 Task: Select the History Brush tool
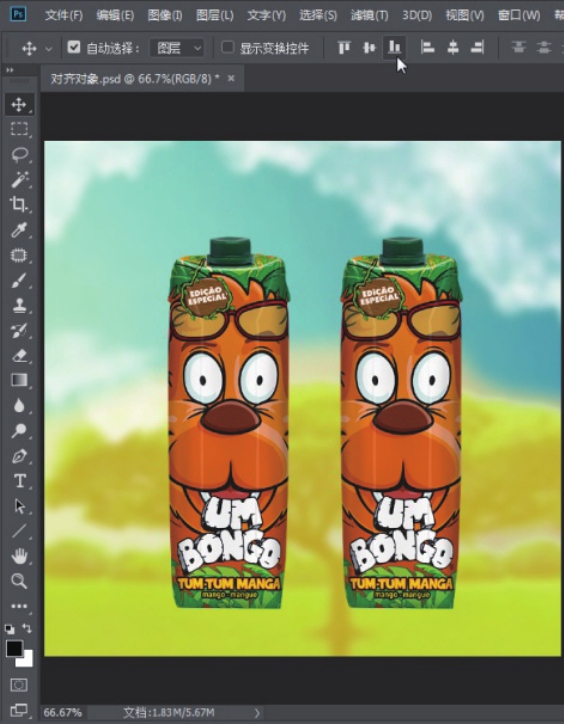pos(19,330)
